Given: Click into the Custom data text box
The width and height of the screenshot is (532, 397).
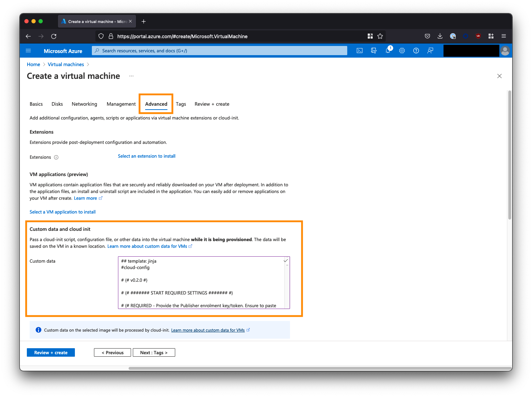Looking at the screenshot, I should tap(204, 282).
